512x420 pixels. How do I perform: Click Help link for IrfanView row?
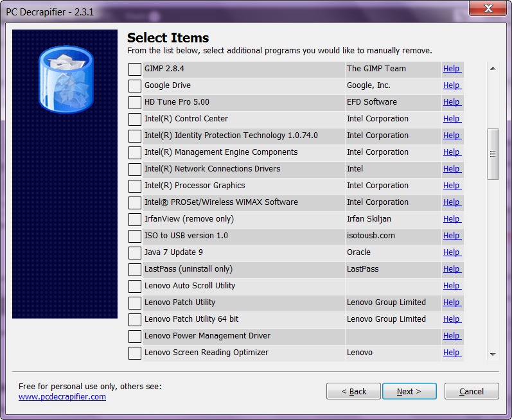452,218
